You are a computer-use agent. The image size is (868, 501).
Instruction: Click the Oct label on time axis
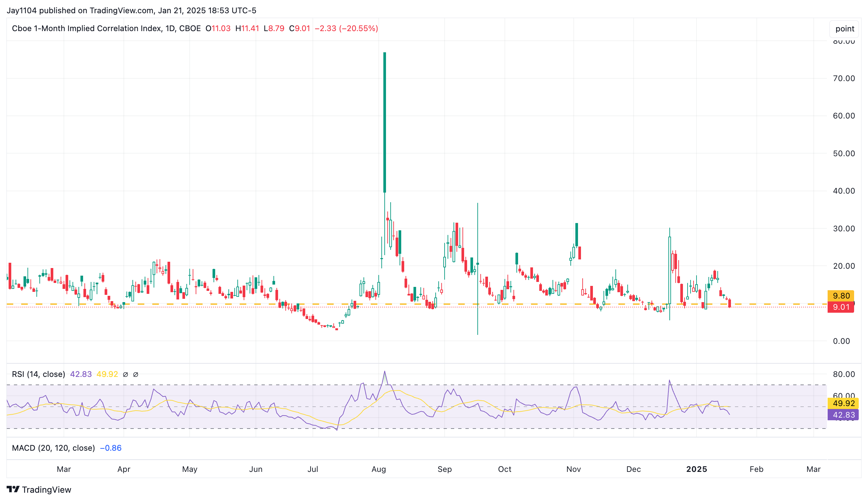(x=505, y=469)
